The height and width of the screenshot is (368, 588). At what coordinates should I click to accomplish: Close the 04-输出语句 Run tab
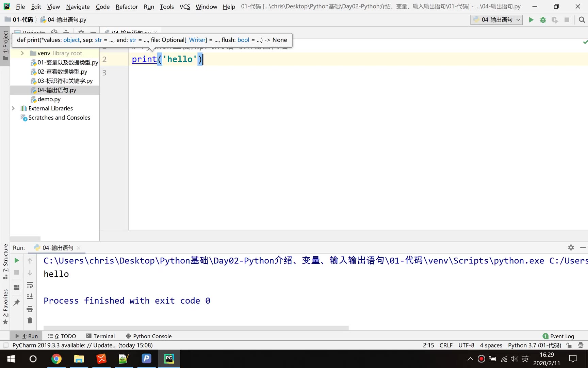[79, 248]
